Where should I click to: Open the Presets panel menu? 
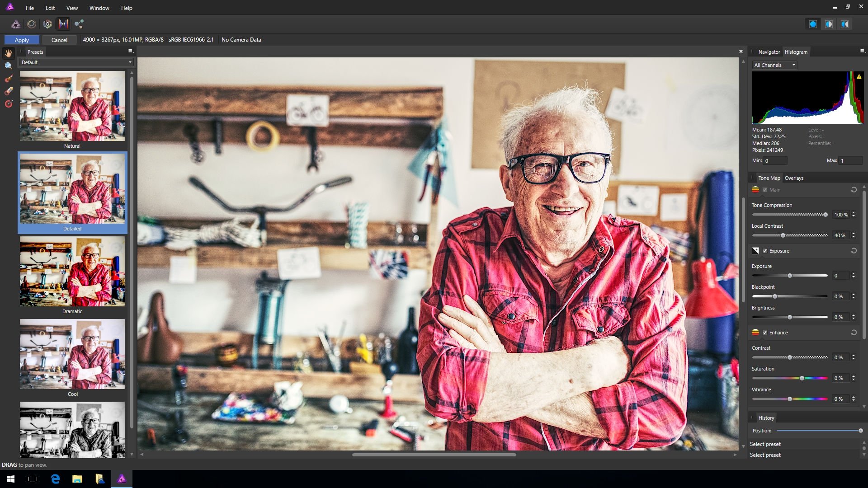coord(131,51)
